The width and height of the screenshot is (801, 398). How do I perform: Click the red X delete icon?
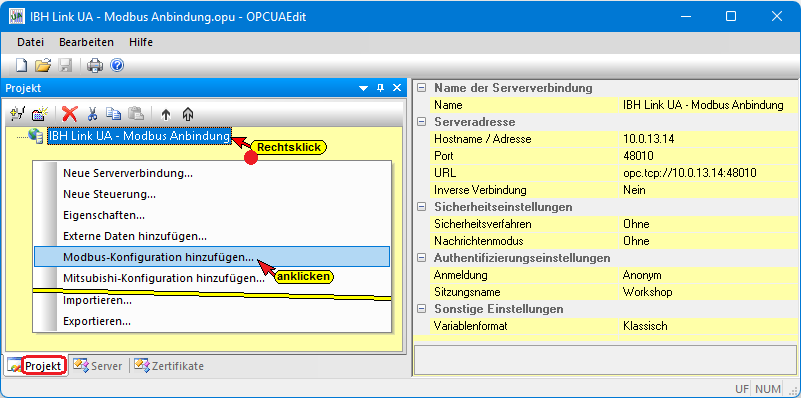click(69, 113)
